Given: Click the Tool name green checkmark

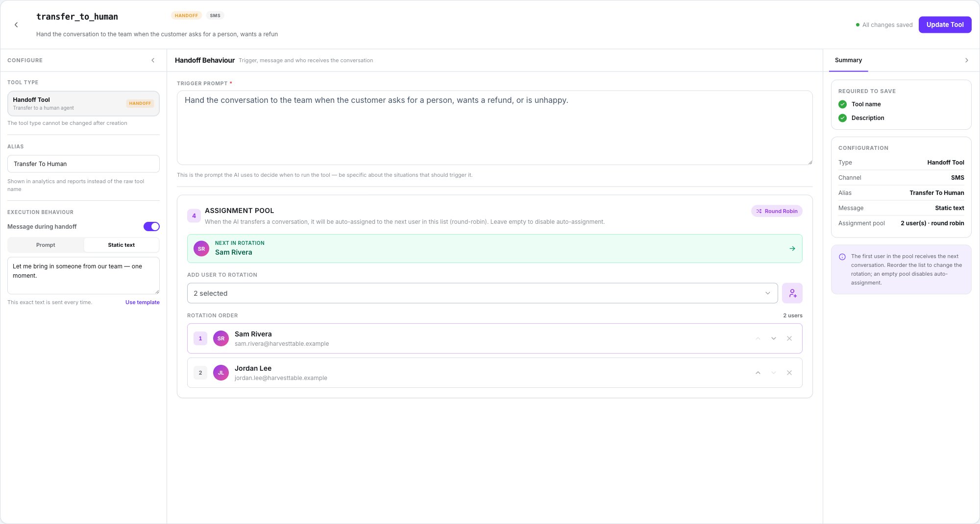Looking at the screenshot, I should click(842, 104).
